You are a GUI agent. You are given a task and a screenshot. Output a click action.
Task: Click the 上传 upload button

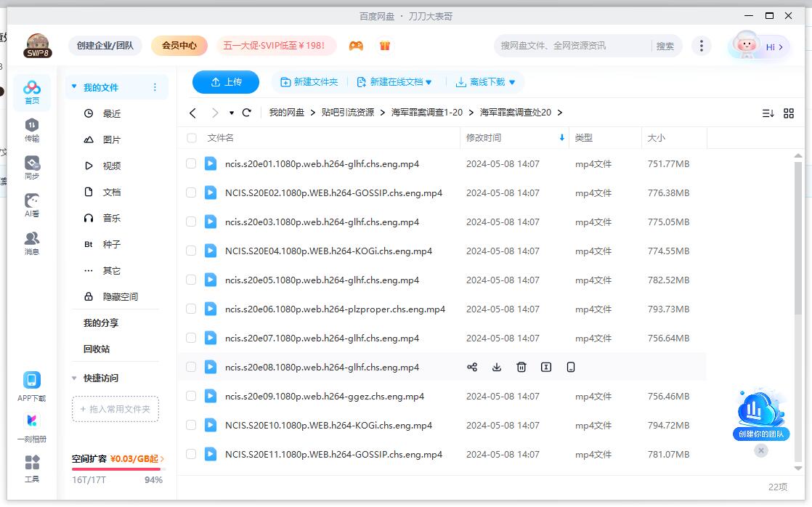[225, 82]
